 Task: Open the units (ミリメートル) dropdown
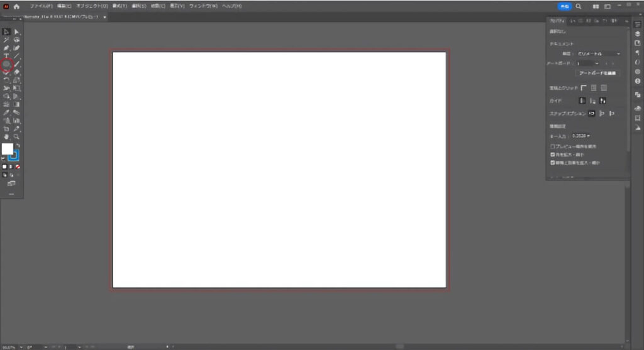[x=599, y=54]
